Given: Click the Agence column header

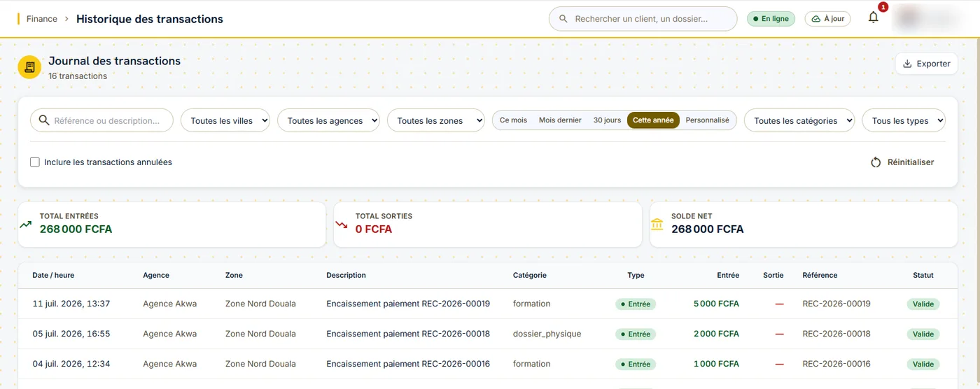Looking at the screenshot, I should pos(156,276).
